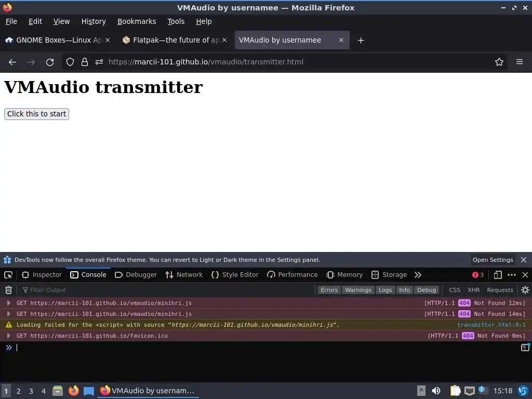Toggle Responsive Design Mode icon

[x=498, y=275]
